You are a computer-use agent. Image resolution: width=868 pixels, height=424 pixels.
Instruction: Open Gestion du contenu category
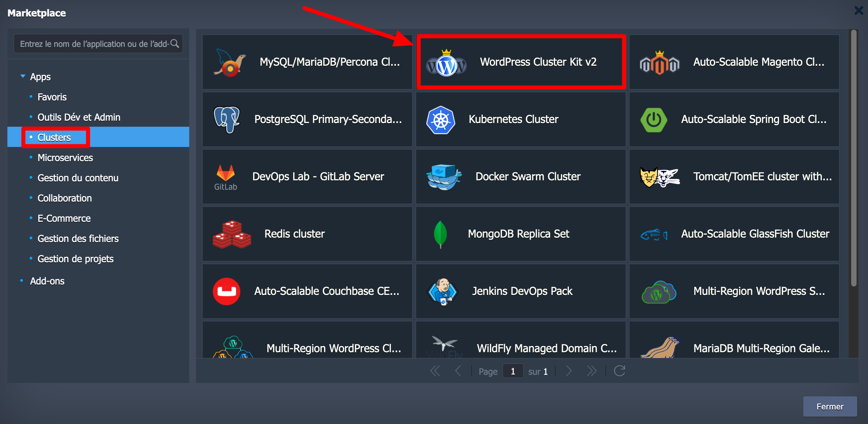[78, 178]
